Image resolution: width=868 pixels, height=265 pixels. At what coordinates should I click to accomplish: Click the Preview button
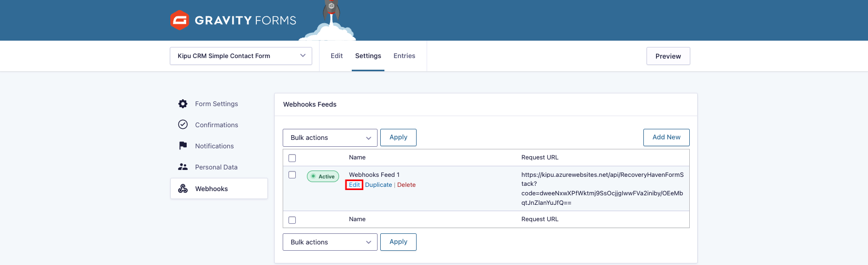[x=668, y=56]
